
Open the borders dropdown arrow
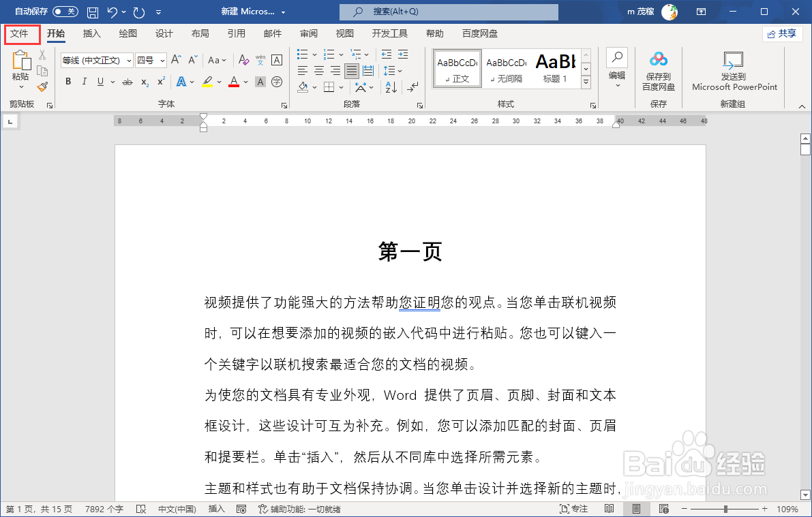click(x=342, y=87)
